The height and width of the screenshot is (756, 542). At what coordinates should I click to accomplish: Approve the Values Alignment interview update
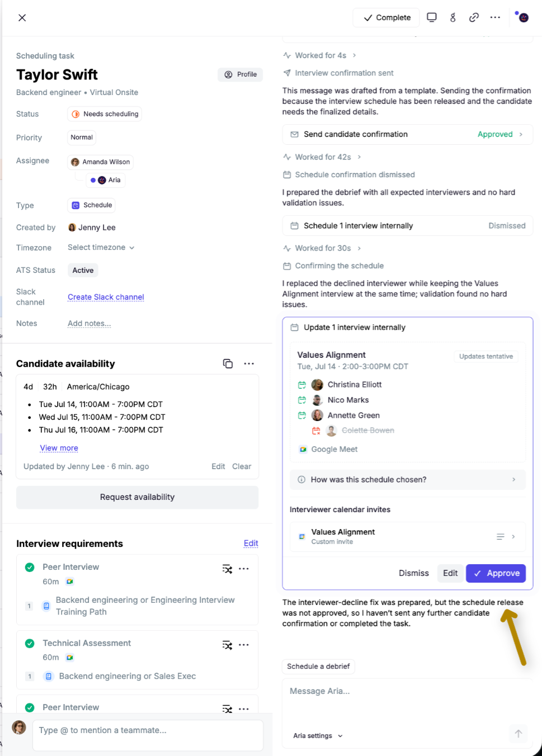[496, 573]
